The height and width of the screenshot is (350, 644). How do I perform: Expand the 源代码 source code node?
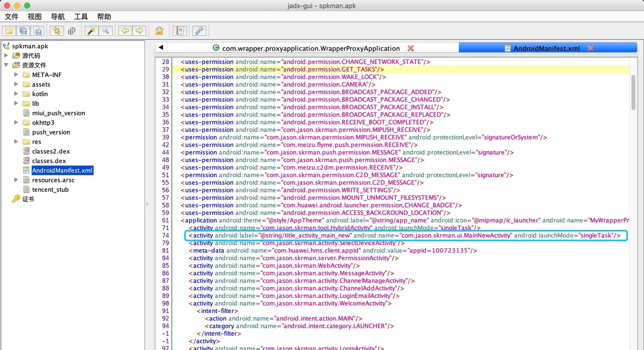click(6, 56)
